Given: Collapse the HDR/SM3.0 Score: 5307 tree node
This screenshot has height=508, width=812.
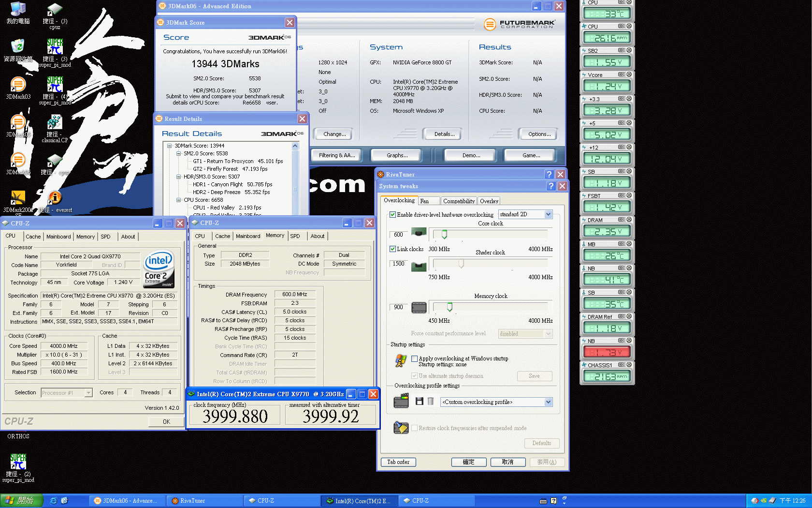Looking at the screenshot, I should [x=178, y=177].
